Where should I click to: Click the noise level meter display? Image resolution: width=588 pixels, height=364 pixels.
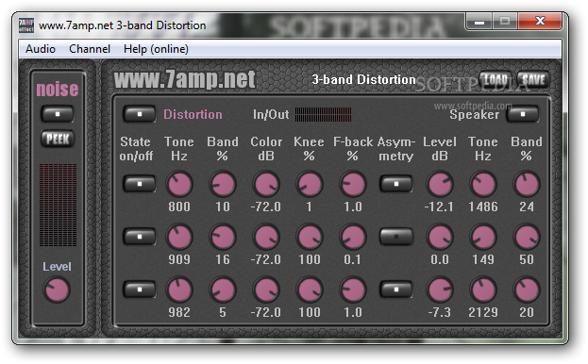pyautogui.click(x=58, y=205)
